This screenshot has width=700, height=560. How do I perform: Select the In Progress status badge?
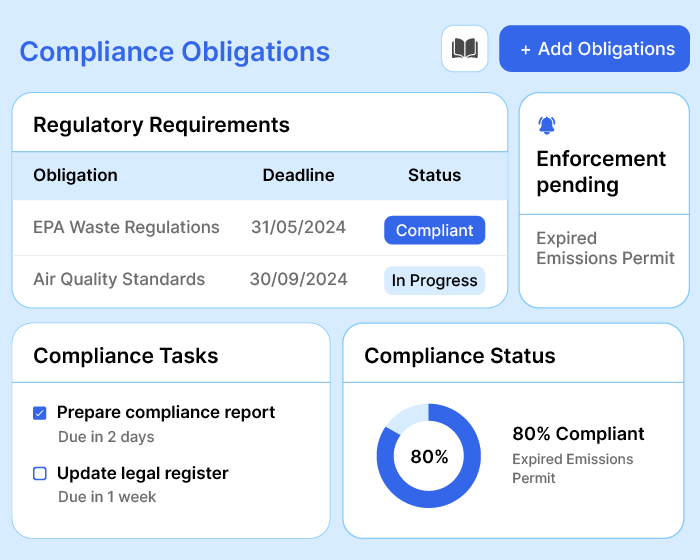434,281
